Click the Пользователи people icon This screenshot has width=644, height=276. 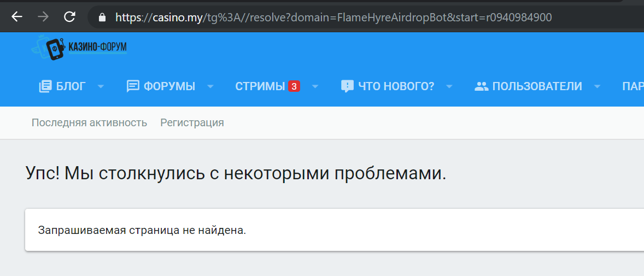[x=481, y=86]
